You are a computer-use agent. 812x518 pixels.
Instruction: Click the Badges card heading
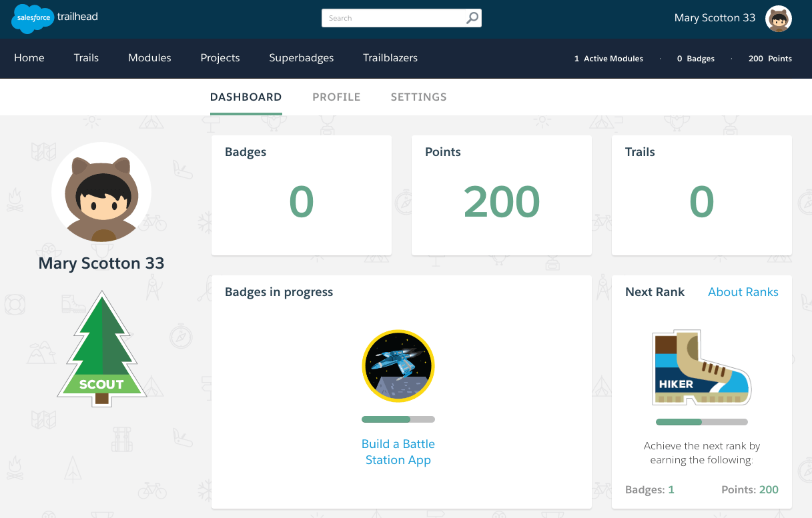pyautogui.click(x=246, y=152)
